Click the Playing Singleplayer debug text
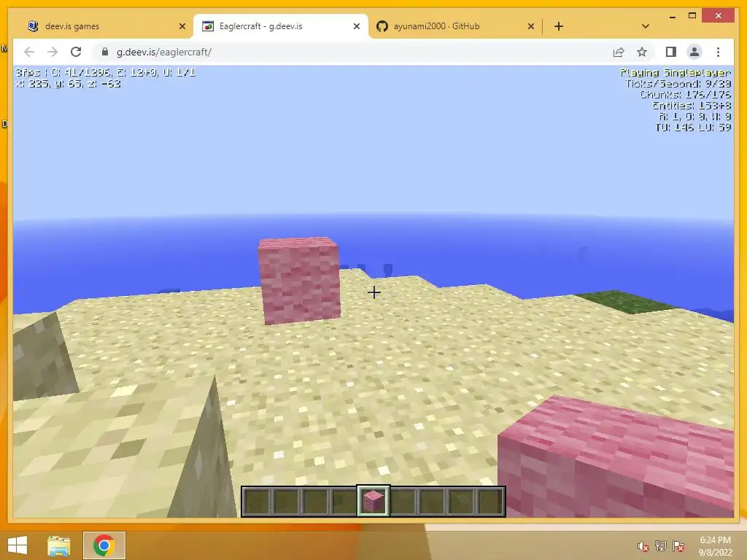This screenshot has width=747, height=560. point(675,72)
